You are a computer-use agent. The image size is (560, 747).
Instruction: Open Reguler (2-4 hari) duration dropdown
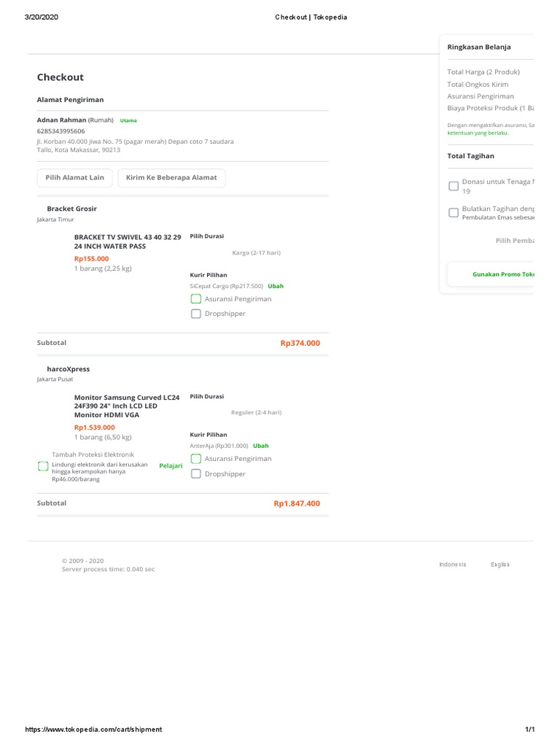tap(256, 412)
